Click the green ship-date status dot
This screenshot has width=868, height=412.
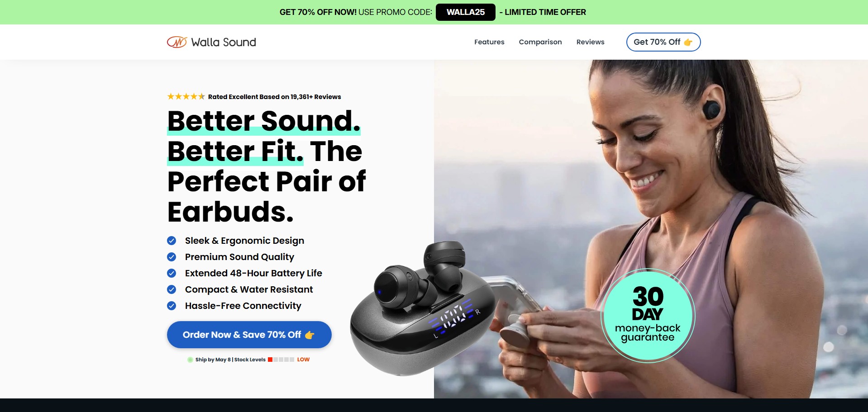[x=190, y=360]
